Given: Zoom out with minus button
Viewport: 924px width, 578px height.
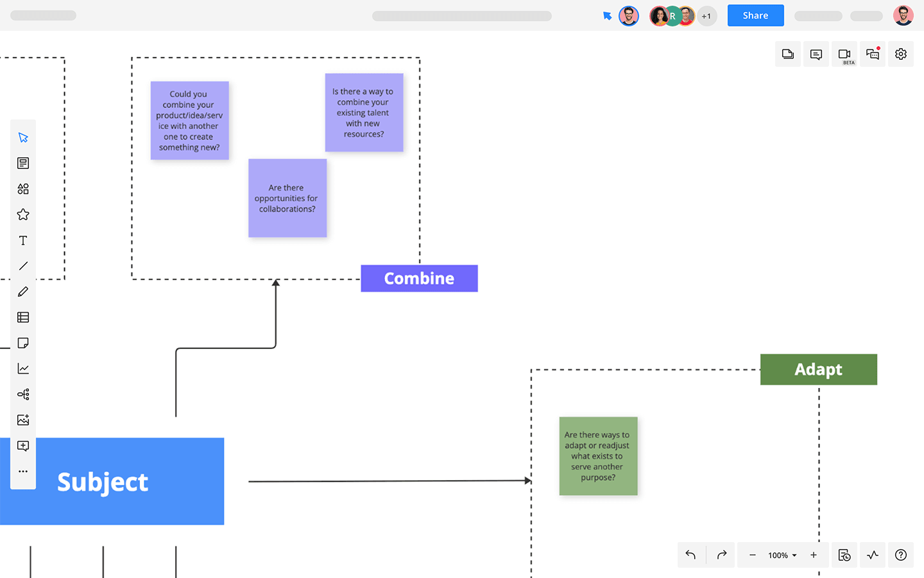Looking at the screenshot, I should (x=753, y=555).
